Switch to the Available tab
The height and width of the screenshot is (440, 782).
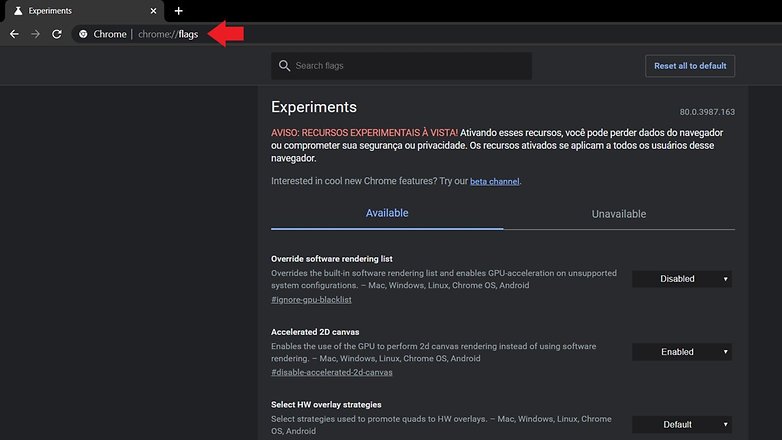pos(387,214)
